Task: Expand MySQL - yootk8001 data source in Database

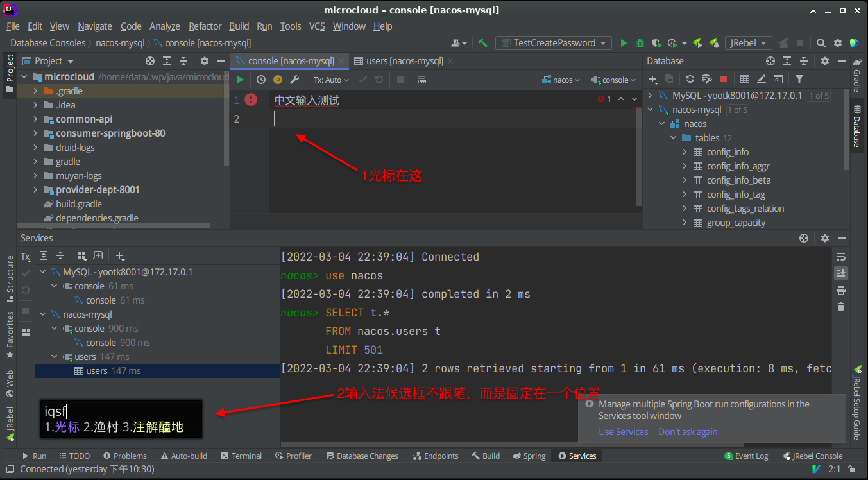Action: [x=650, y=96]
